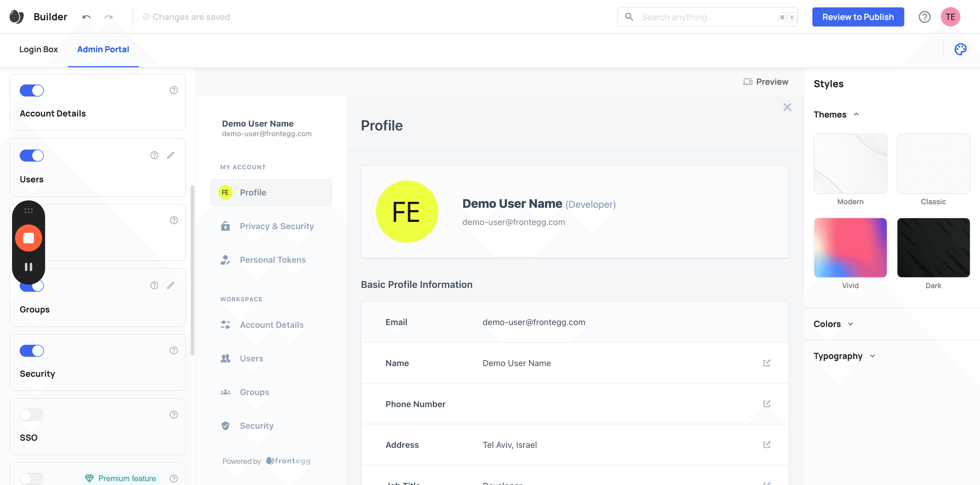Click the redo arrow icon
The image size is (980, 485).
[x=109, y=17]
